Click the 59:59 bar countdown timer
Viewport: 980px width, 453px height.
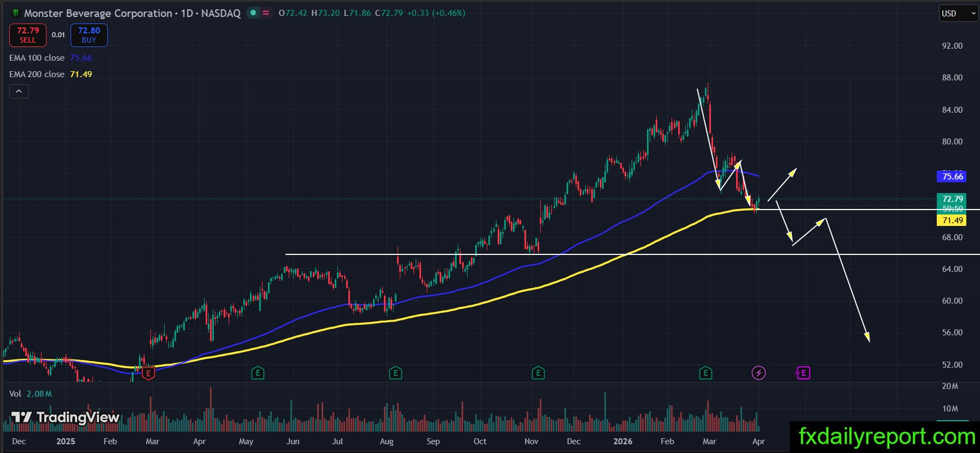click(952, 209)
